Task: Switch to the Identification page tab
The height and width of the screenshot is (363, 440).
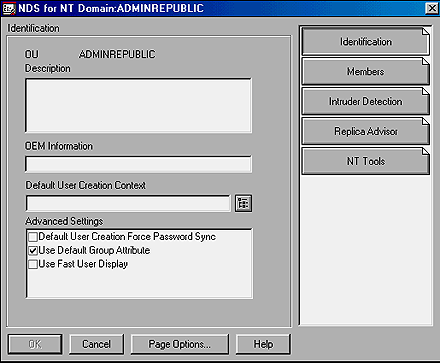Action: coord(366,42)
